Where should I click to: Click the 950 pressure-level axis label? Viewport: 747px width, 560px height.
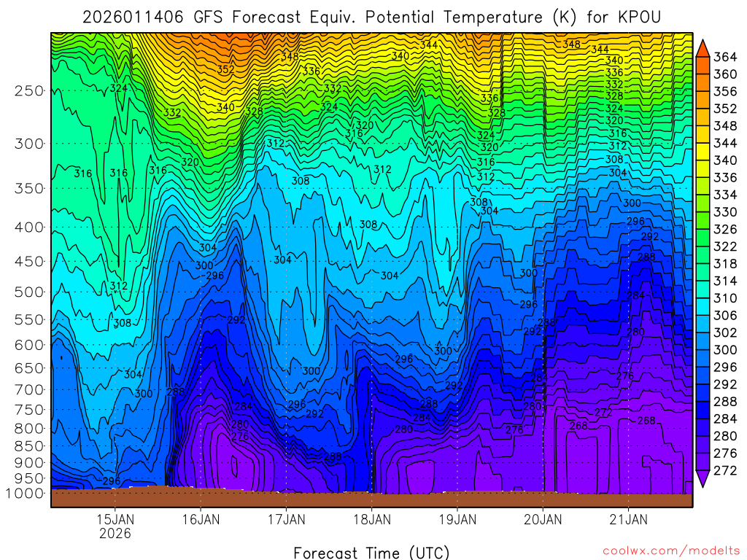point(29,478)
